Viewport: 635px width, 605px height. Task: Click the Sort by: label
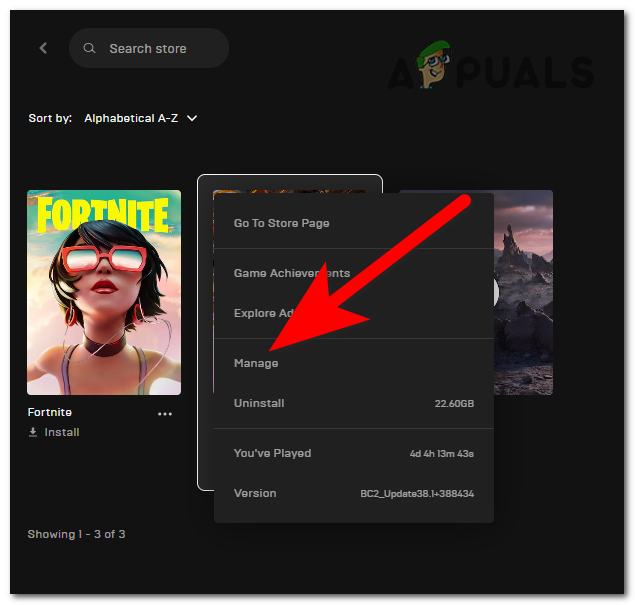coord(50,118)
